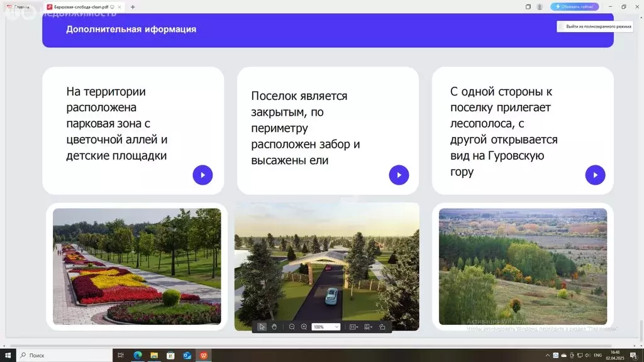Play the video about Gurovskaya mountain view
The image size is (644, 362).
(595, 175)
